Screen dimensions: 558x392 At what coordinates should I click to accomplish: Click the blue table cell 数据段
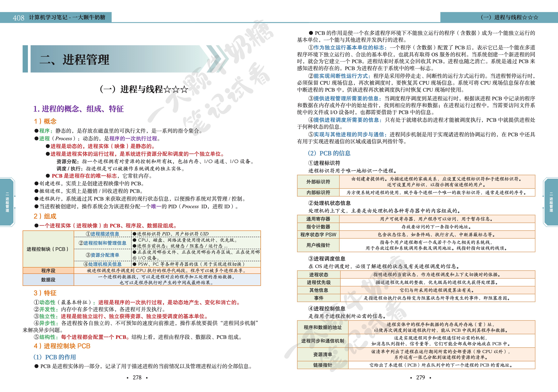(x=48, y=280)
